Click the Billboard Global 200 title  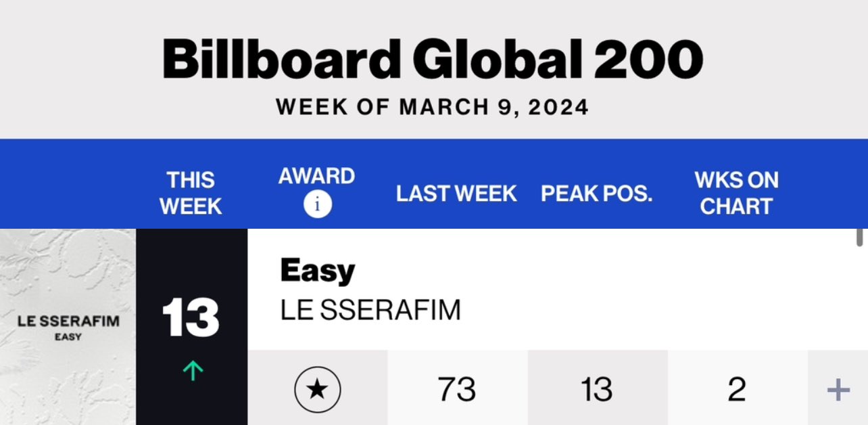coord(433,60)
